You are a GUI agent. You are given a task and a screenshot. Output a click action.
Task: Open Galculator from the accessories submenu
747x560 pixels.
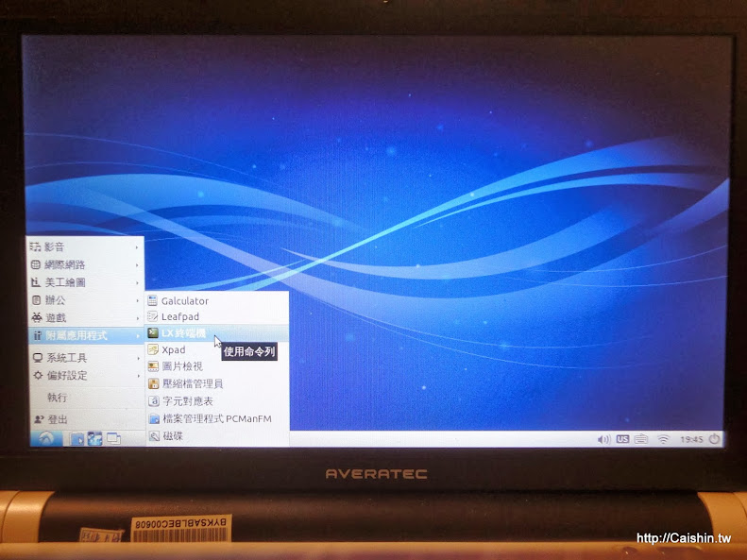tap(217, 300)
